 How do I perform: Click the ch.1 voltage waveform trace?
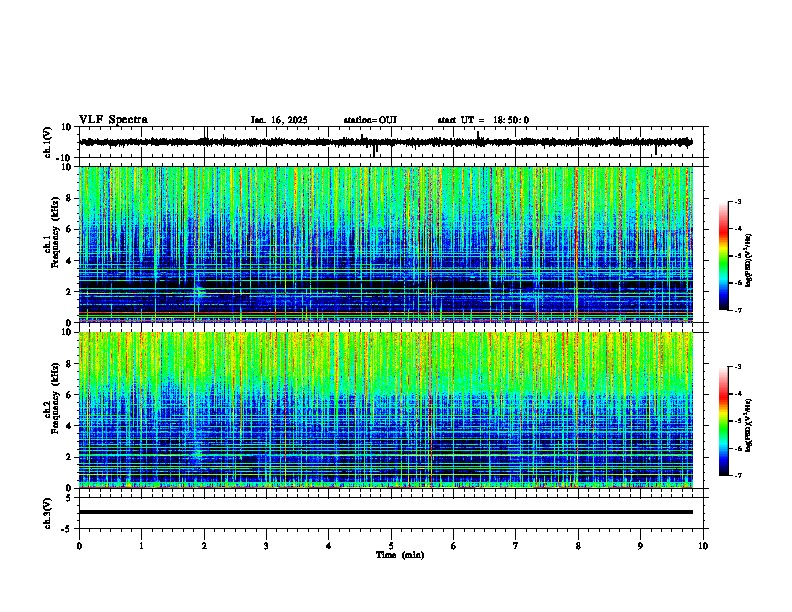click(386, 142)
